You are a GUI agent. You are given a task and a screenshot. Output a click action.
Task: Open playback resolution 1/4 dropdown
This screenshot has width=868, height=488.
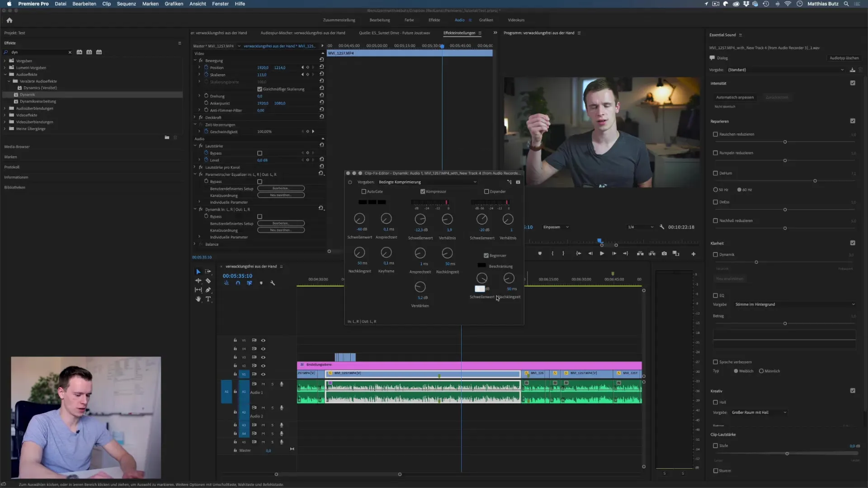[640, 227]
